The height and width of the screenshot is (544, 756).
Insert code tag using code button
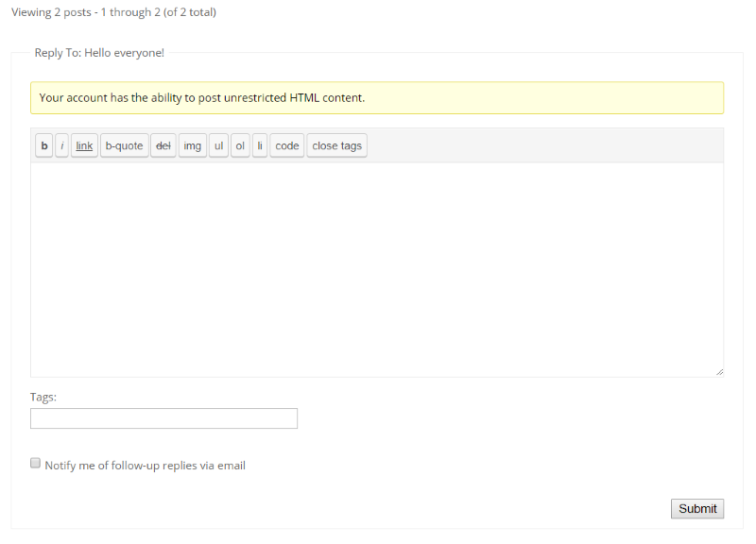pyautogui.click(x=287, y=145)
